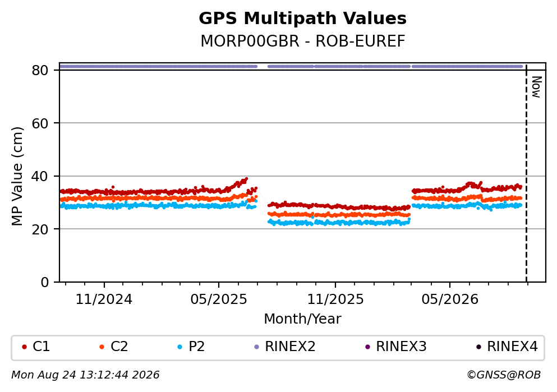
Task: Click the MP Value (cm) axis label
Action: tap(17, 177)
